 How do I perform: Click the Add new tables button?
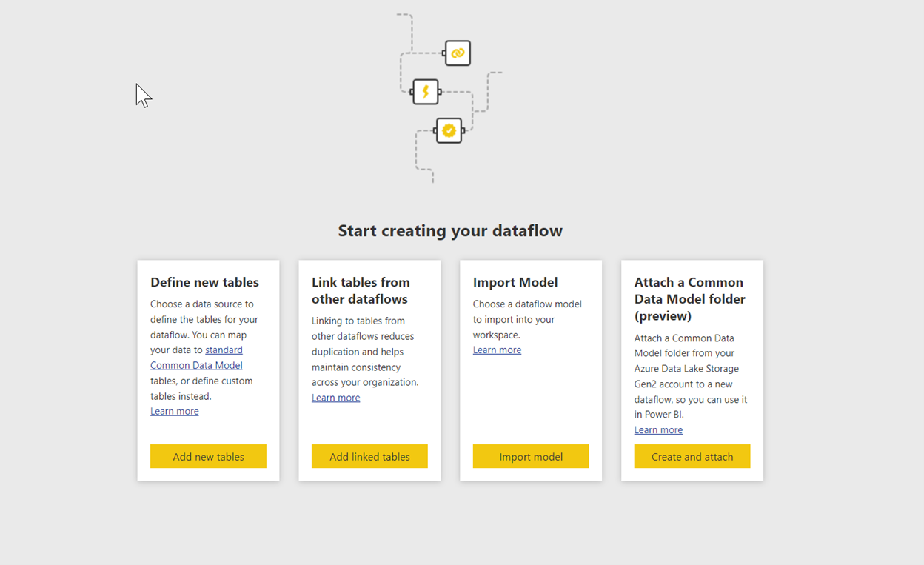[208, 456]
